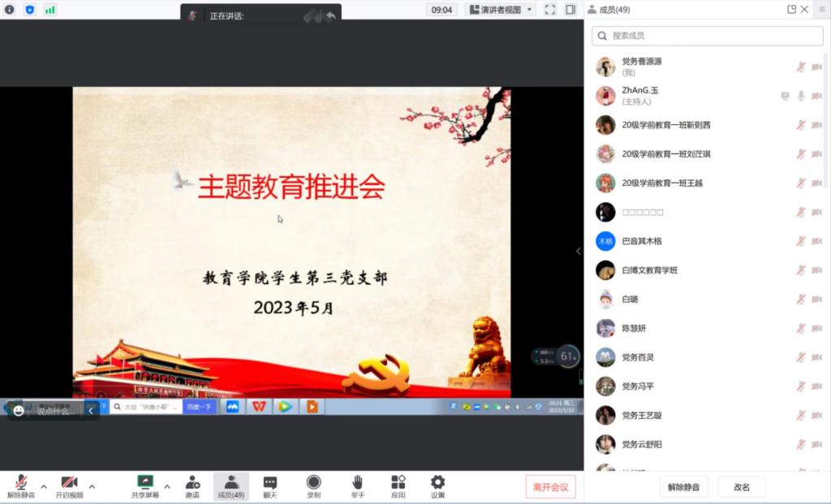
Task: Select member 巴音其木格 in the list
Action: tap(641, 241)
